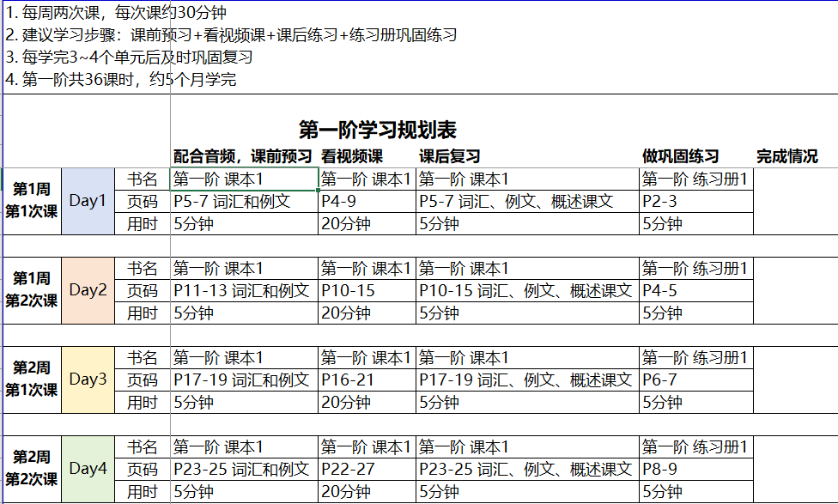This screenshot has width=838, height=504.
Task: Select Day2 20分钟 duration cell
Action: point(367,313)
